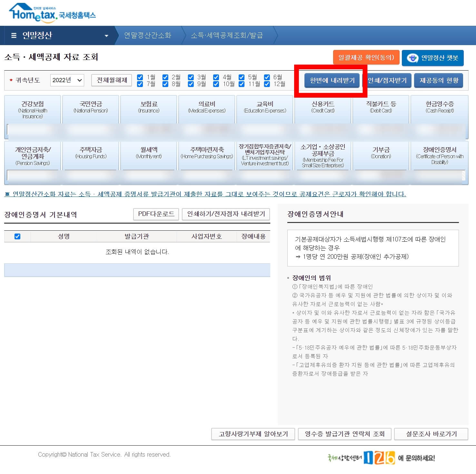The image size is (476, 474).
Task: Uncheck the 8월 checkbox
Action: (165, 84)
